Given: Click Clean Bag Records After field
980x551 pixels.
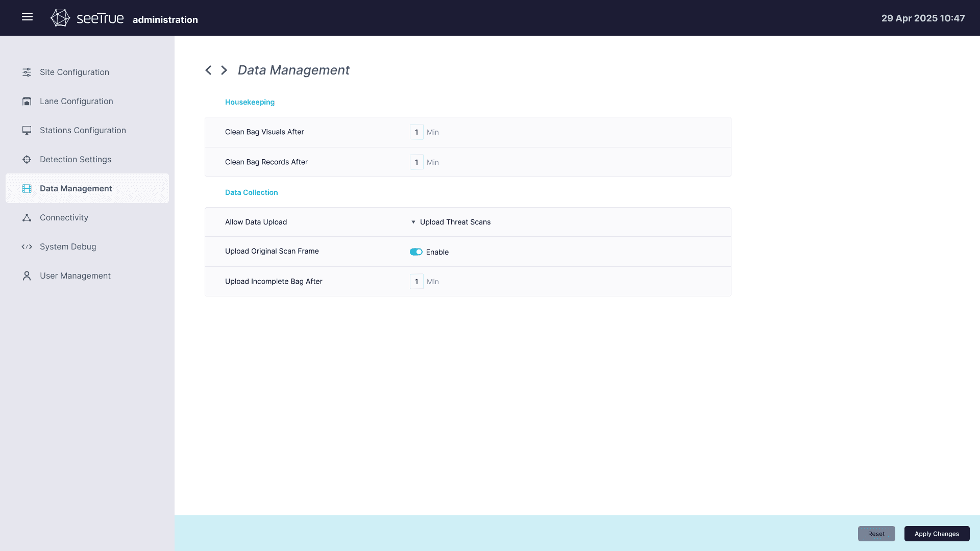Looking at the screenshot, I should coord(416,162).
